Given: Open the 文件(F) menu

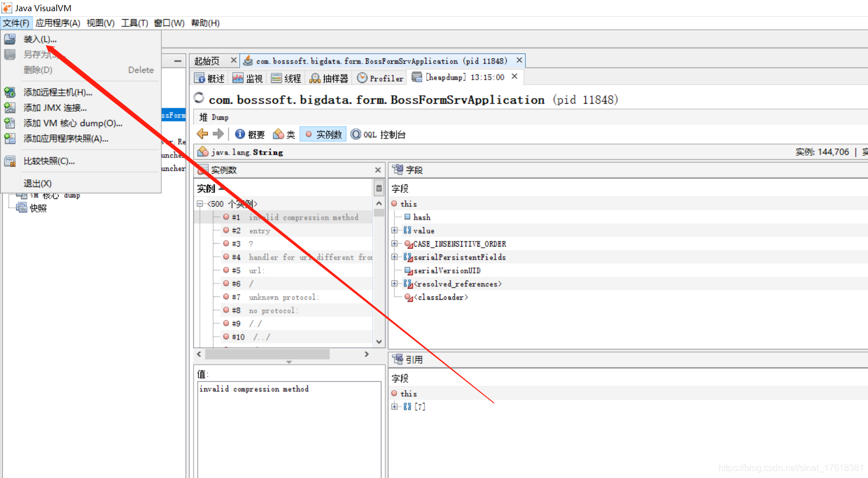Looking at the screenshot, I should tap(16, 23).
